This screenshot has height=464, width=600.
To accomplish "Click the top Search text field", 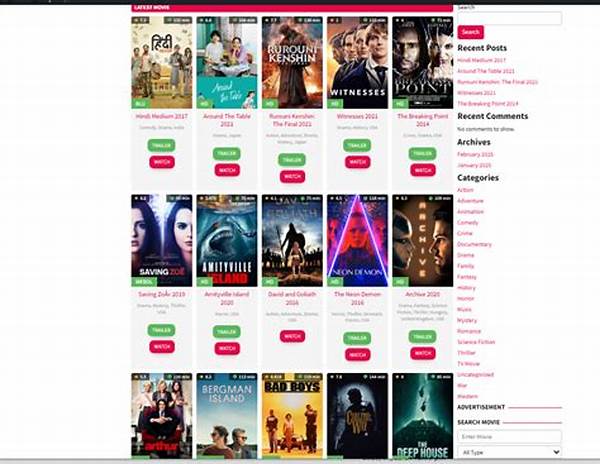I will pos(509,18).
